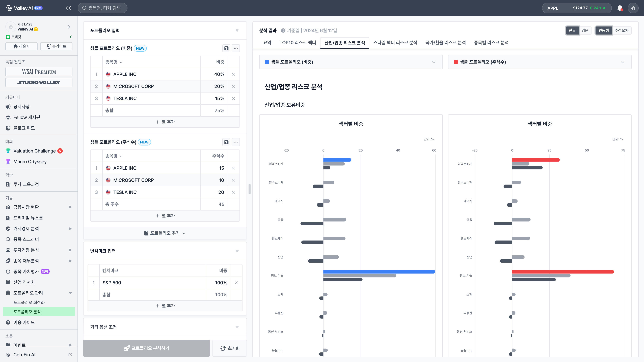Expand the 포트폴리오 추가 dropdown
The image size is (644, 362).
pos(165,233)
